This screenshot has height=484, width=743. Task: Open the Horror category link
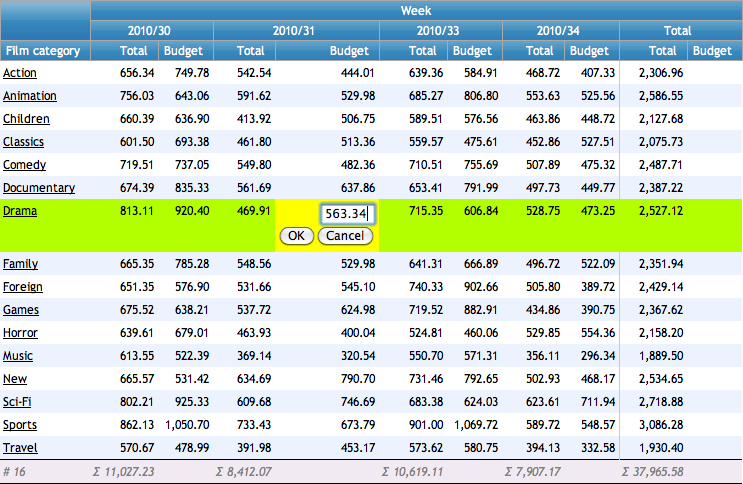click(x=20, y=333)
